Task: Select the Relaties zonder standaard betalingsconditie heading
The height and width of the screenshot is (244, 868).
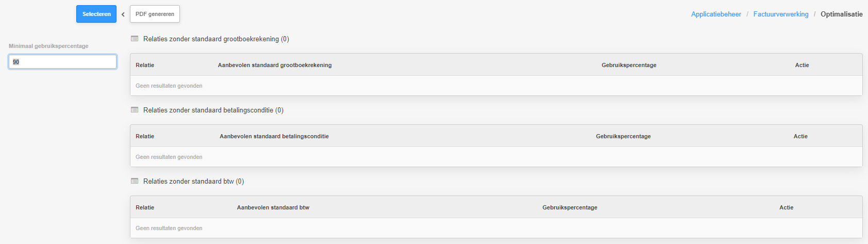Action: (x=213, y=110)
